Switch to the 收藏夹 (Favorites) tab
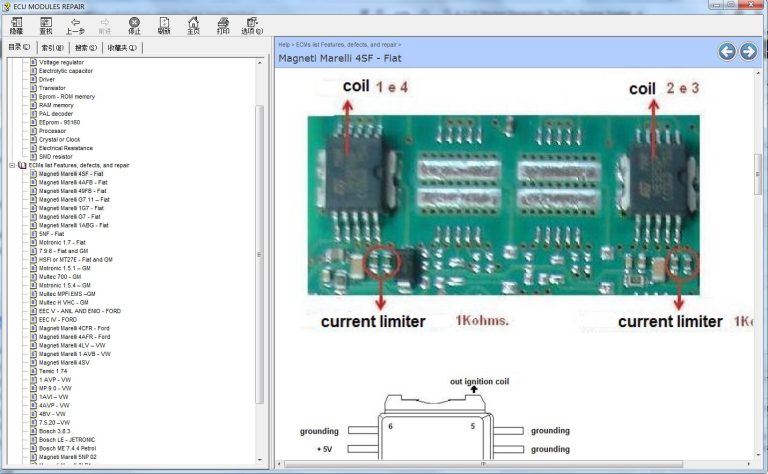 pos(122,47)
